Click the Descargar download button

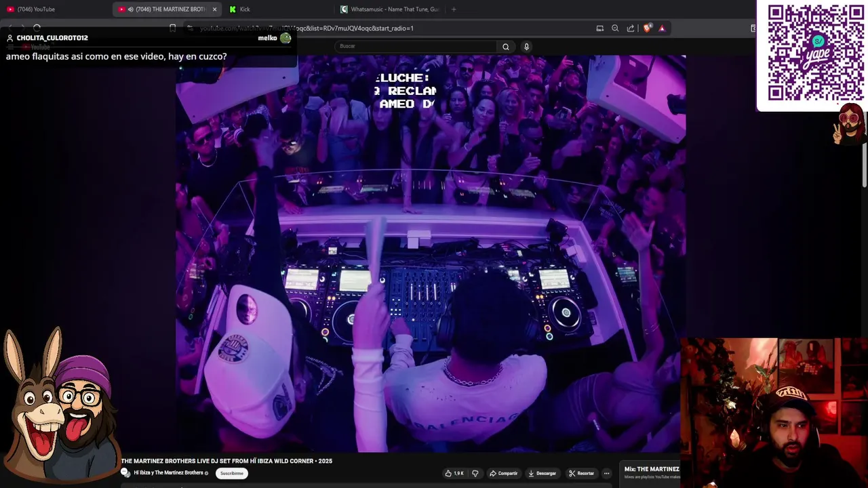tap(542, 473)
